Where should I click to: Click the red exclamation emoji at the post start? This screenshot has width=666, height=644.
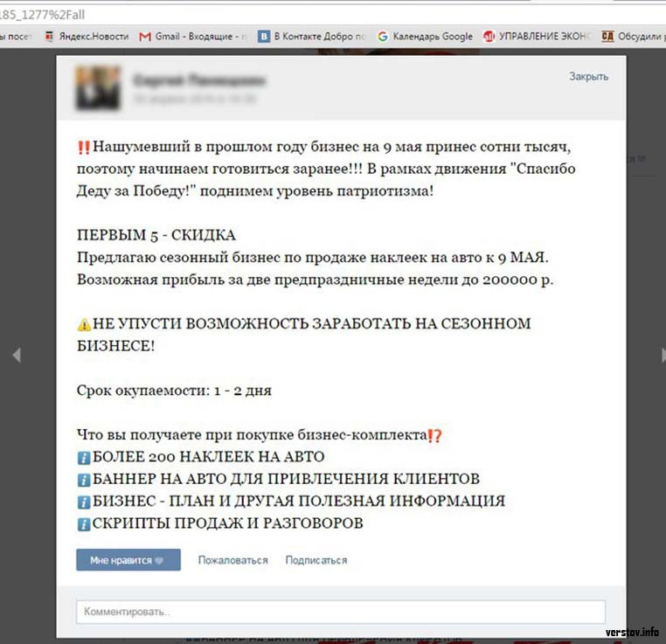pyautogui.click(x=84, y=146)
